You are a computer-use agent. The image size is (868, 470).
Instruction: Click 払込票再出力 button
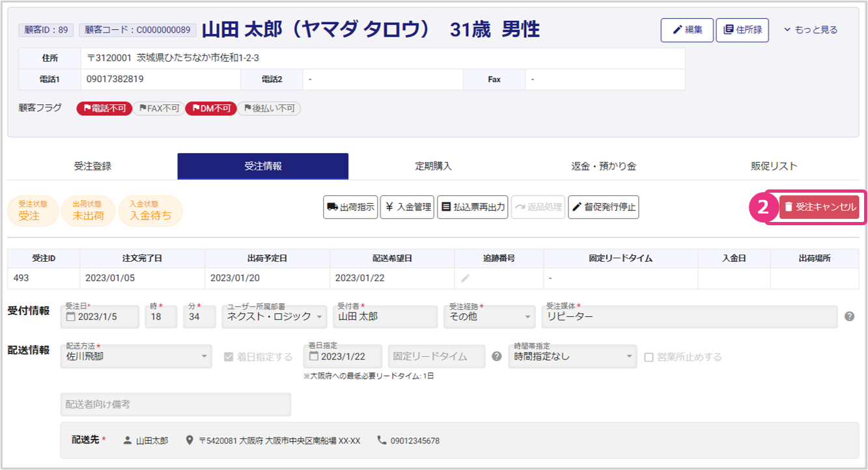pyautogui.click(x=472, y=207)
